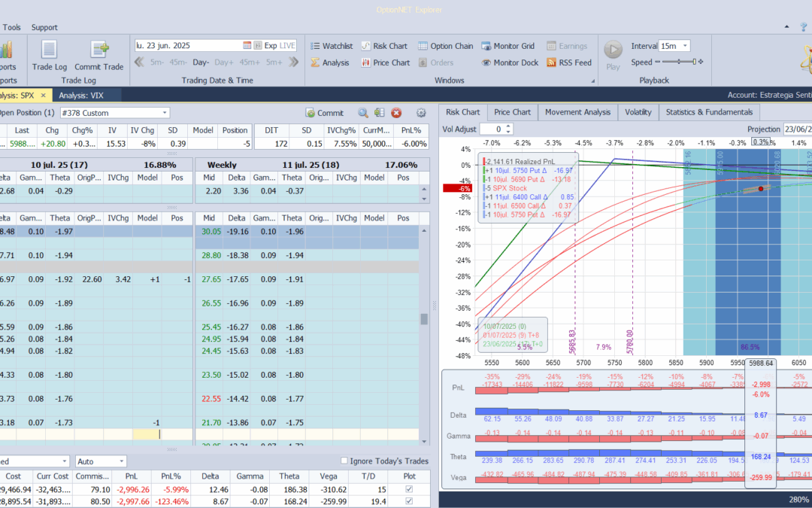The width and height of the screenshot is (812, 508).
Task: Open the Analysis window
Action: [330, 62]
